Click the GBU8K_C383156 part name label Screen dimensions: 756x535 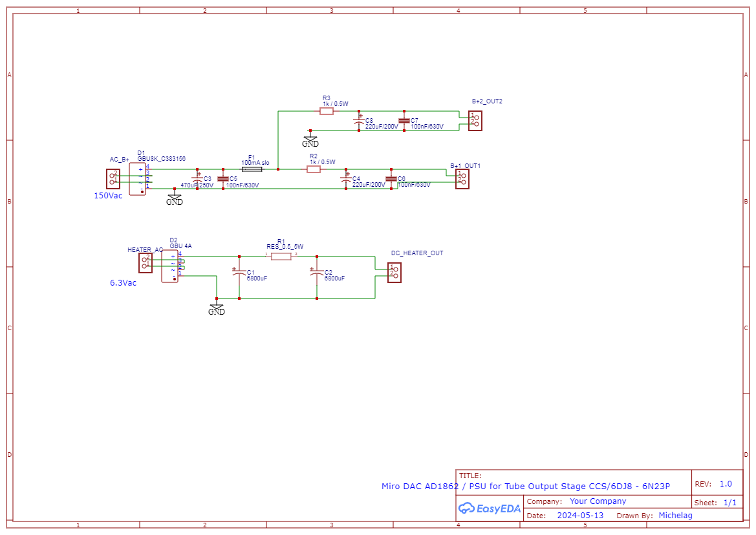(162, 159)
